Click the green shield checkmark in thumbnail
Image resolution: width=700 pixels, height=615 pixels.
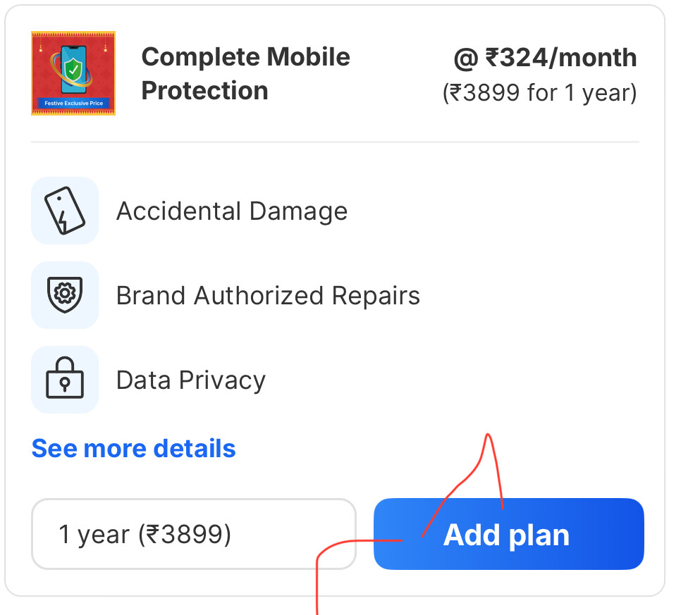point(74,68)
